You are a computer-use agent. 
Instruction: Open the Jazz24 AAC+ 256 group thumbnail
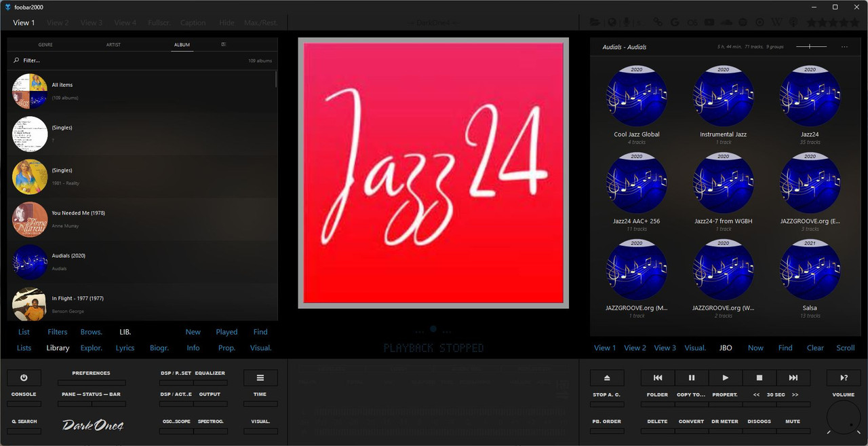tap(636, 183)
